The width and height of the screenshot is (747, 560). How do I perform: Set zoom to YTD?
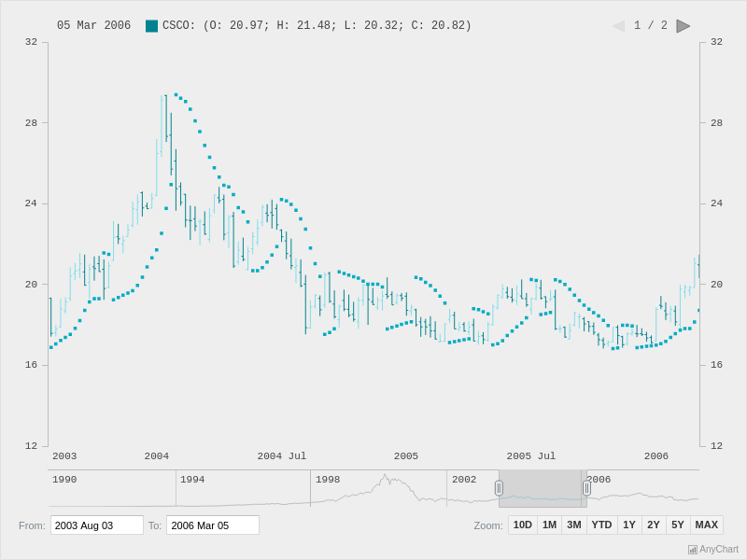click(601, 525)
